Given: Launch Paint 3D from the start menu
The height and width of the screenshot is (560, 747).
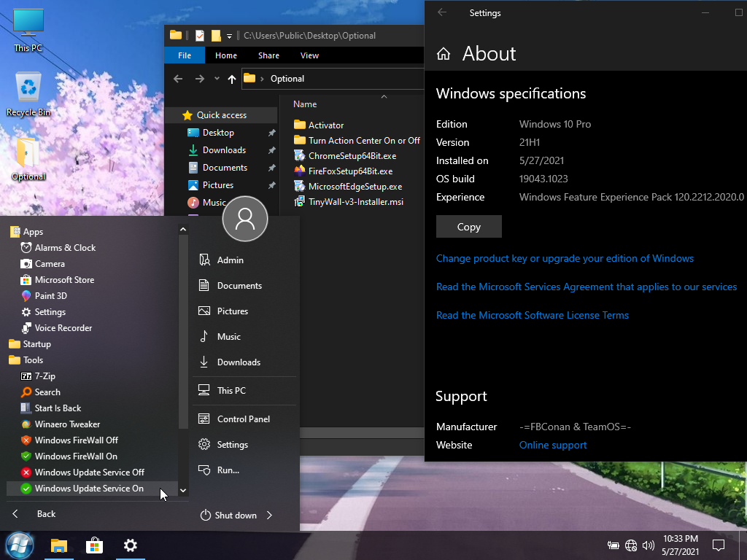Looking at the screenshot, I should pyautogui.click(x=50, y=296).
